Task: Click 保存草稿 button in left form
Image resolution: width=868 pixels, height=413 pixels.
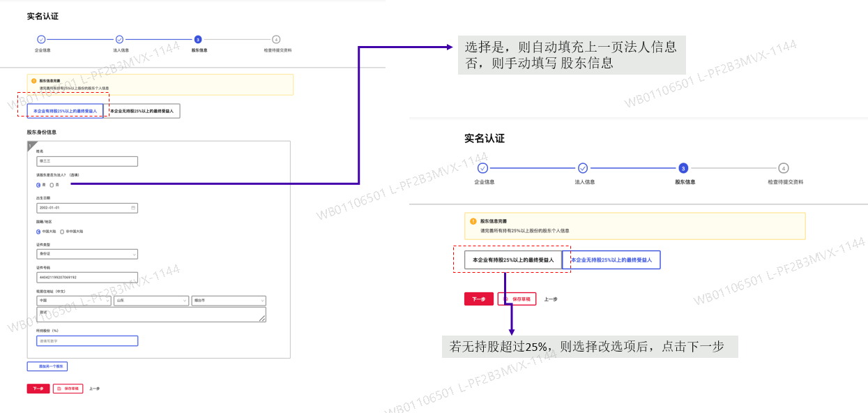Action: [68, 389]
